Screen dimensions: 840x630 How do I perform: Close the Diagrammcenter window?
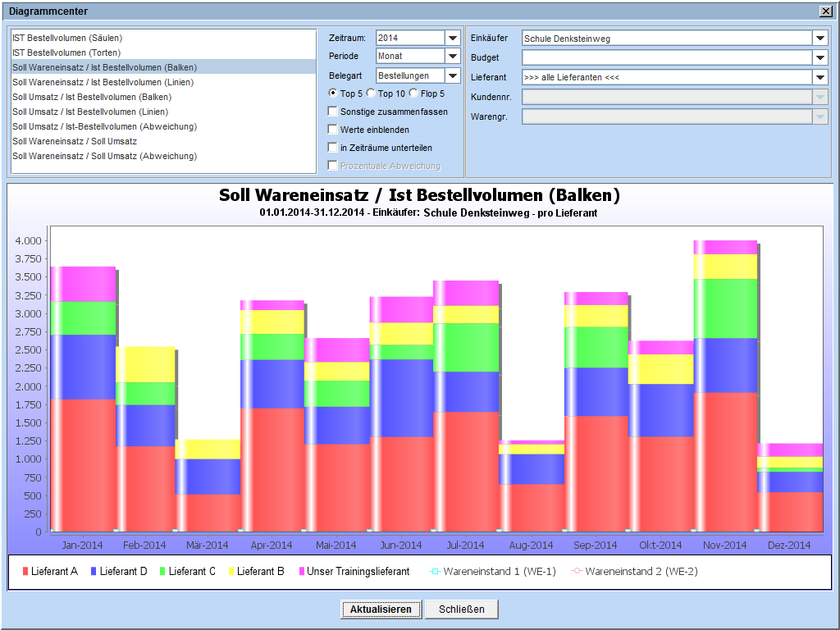[x=824, y=11]
